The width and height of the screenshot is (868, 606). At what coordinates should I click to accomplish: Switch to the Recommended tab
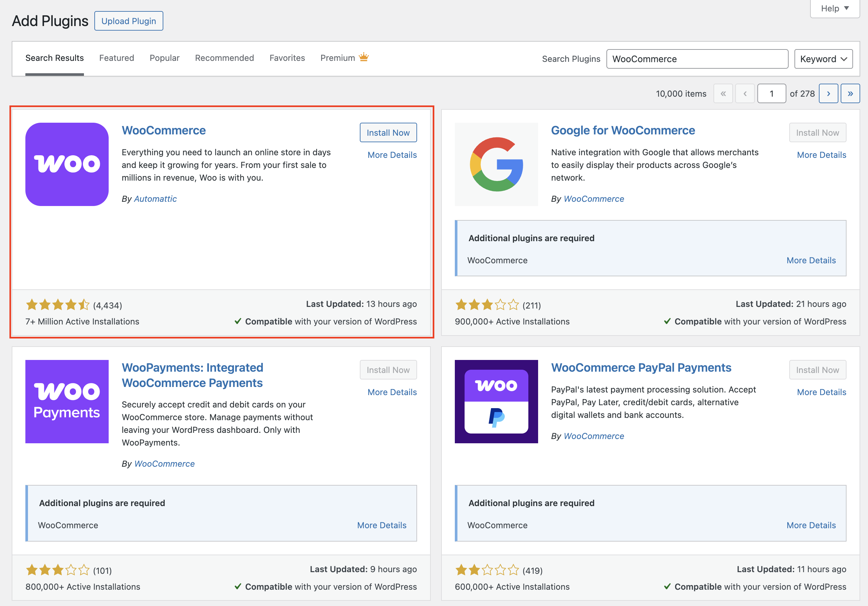224,58
